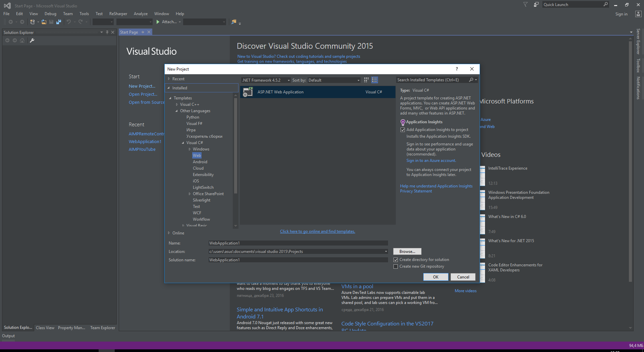Click the green Attach start arrow
644x352 pixels.
tap(158, 22)
